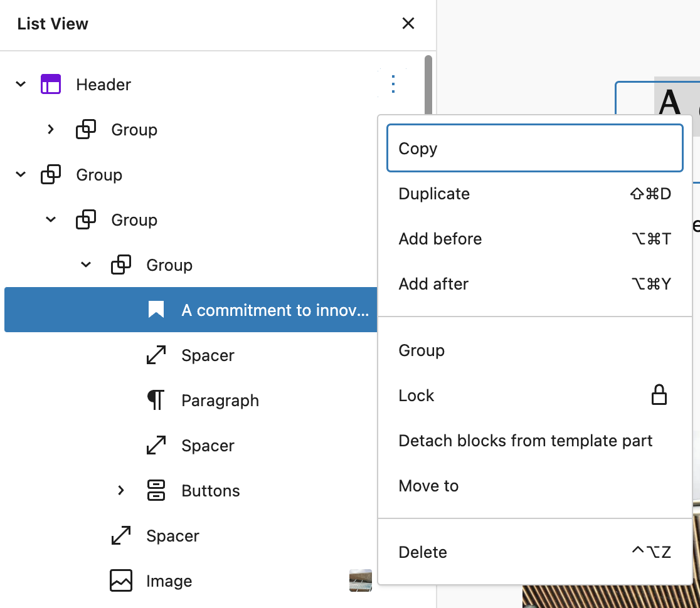Viewport: 700px width, 608px height.
Task: Open the three-dot options menu on Header
Action: tap(393, 84)
